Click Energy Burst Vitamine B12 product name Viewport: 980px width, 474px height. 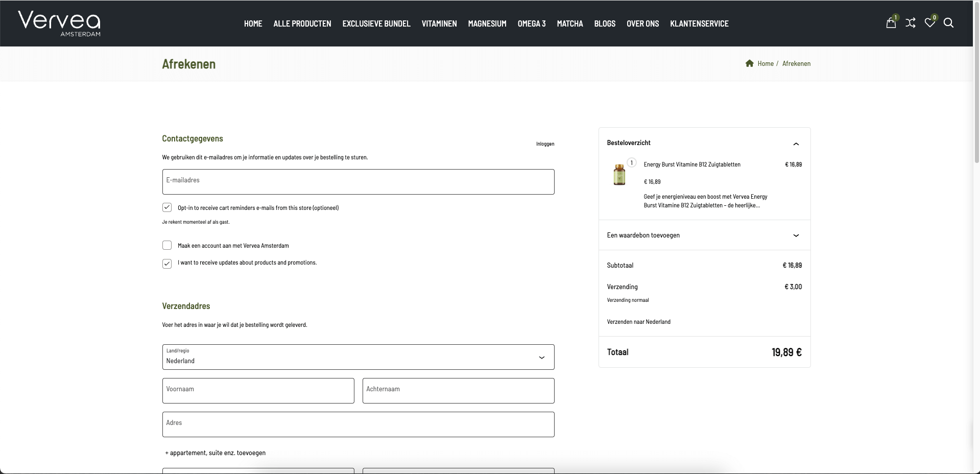[x=692, y=164]
